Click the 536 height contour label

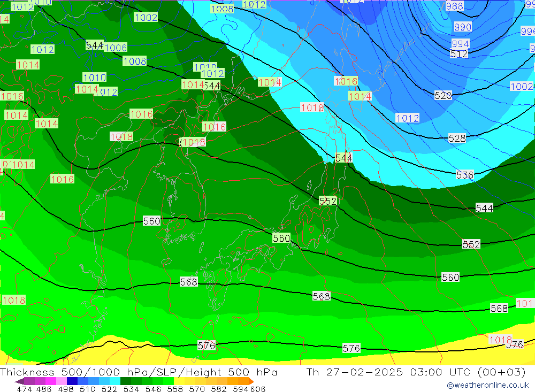coord(465,175)
